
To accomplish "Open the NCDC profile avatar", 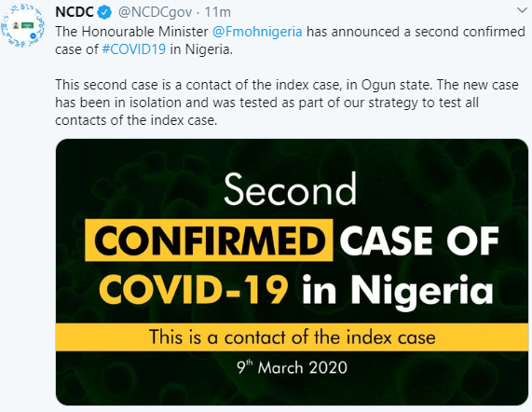I will [x=22, y=25].
